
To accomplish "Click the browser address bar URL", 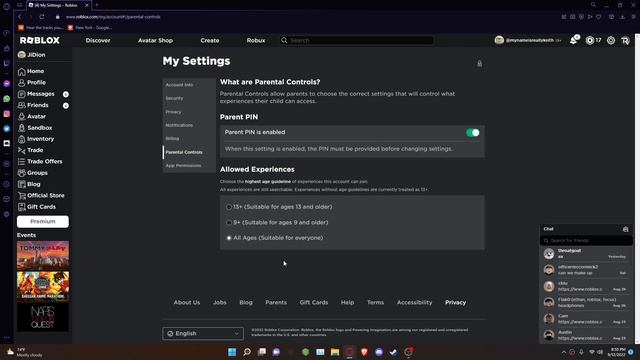I will [113, 17].
